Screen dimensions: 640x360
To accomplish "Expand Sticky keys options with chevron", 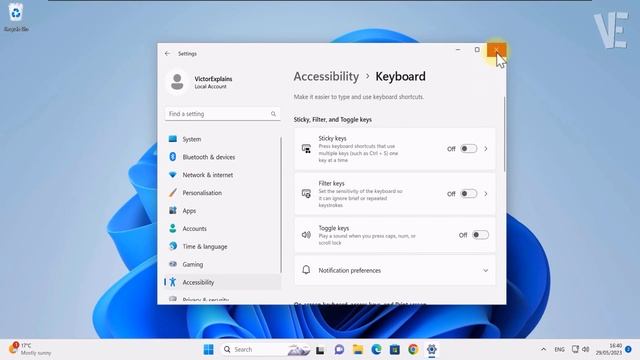I will pyautogui.click(x=486, y=149).
